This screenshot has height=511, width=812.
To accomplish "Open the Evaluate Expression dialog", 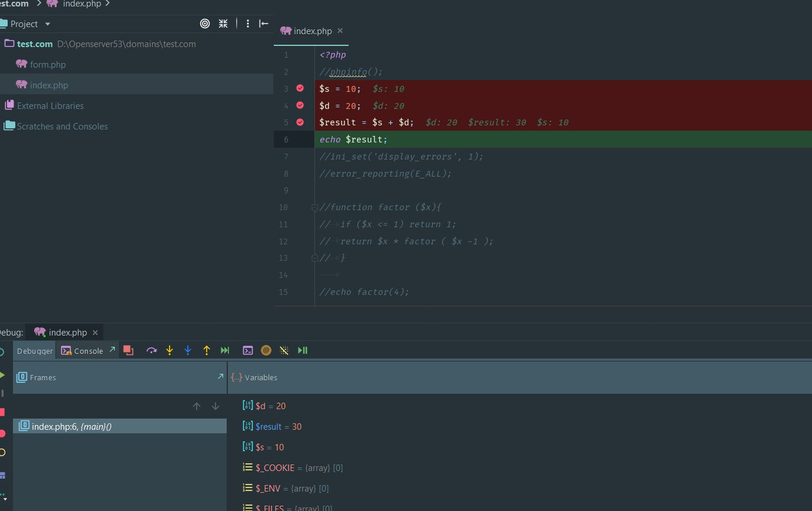I will coord(248,350).
